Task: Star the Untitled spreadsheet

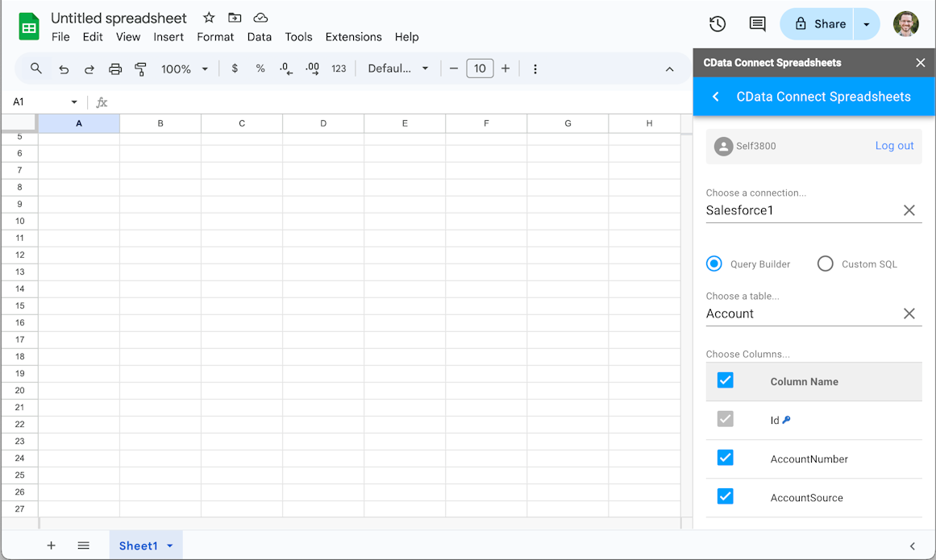Action: (209, 18)
